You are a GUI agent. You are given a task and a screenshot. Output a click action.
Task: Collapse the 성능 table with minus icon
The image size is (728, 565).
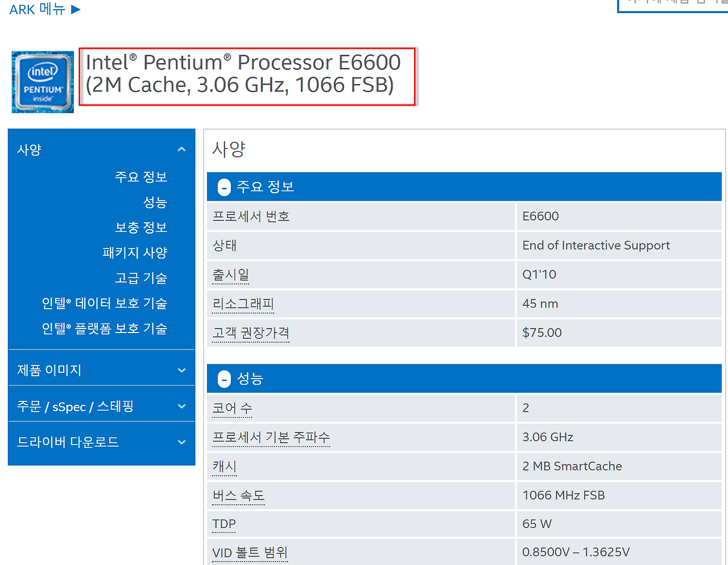225,379
